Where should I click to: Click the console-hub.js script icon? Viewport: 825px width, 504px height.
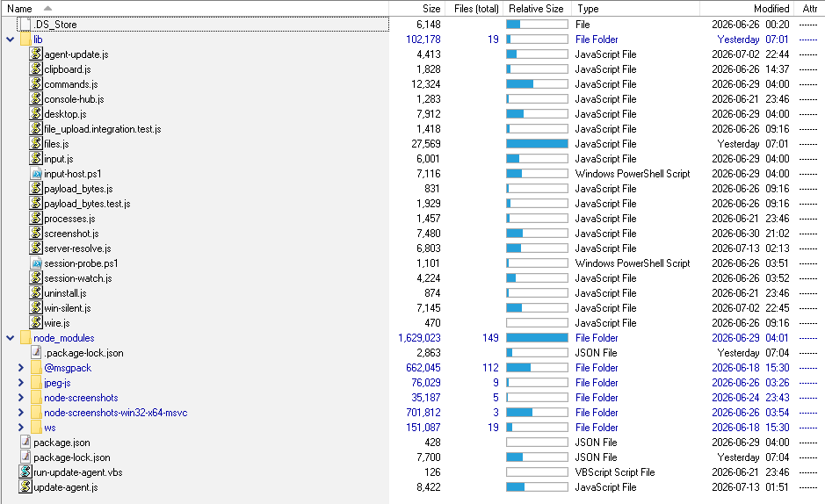(x=36, y=99)
